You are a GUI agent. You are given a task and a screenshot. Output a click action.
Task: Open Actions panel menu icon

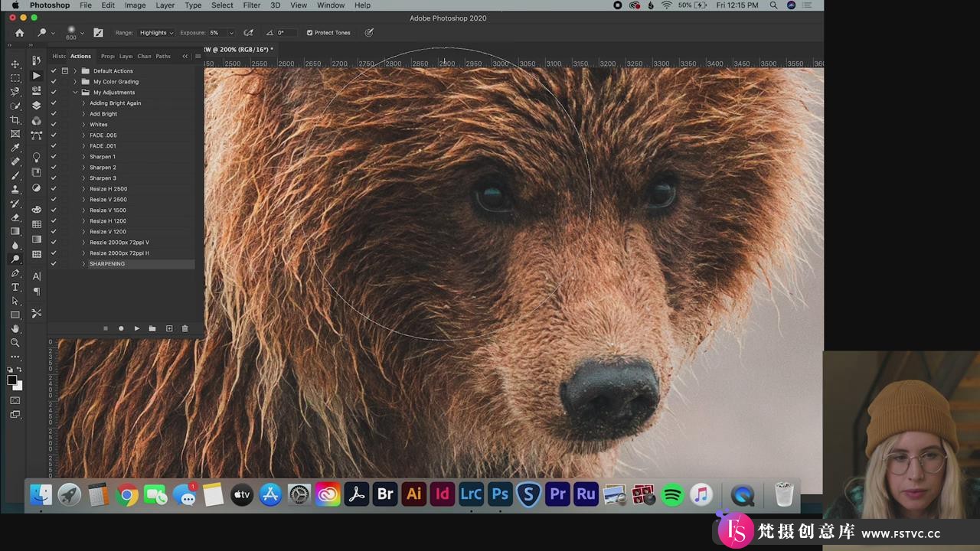pos(198,56)
